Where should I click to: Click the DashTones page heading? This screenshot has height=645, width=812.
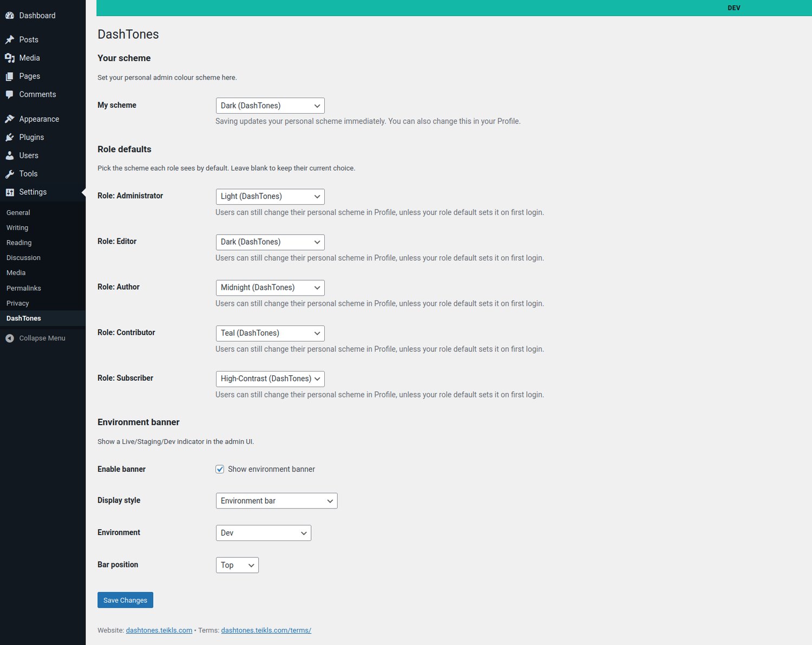[x=128, y=34]
